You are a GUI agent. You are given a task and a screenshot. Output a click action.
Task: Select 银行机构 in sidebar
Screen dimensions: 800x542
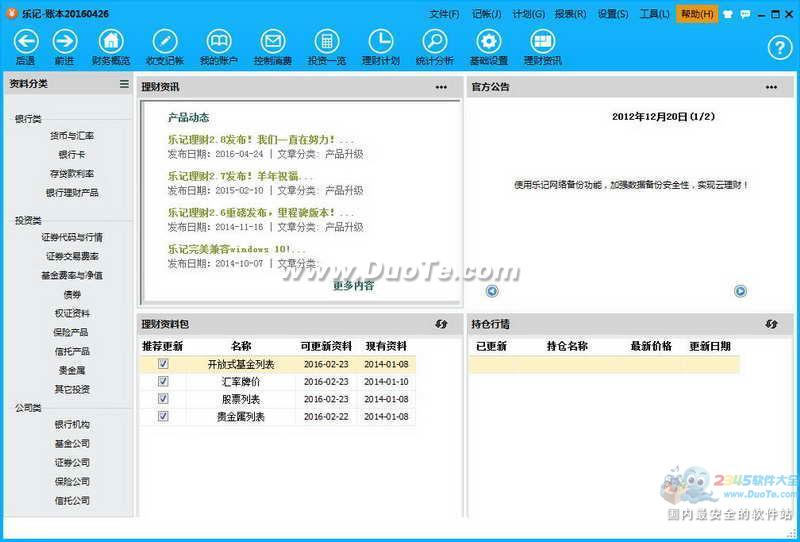coord(72,425)
